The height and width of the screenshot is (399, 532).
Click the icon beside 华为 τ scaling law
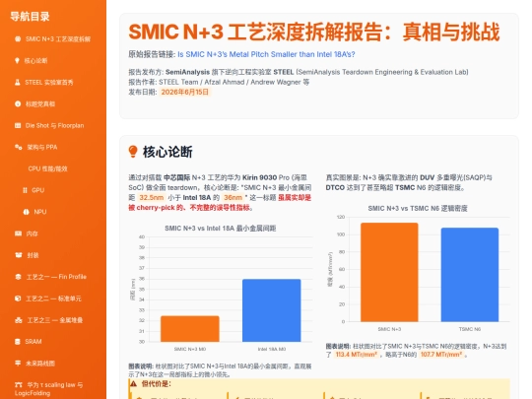19,385
